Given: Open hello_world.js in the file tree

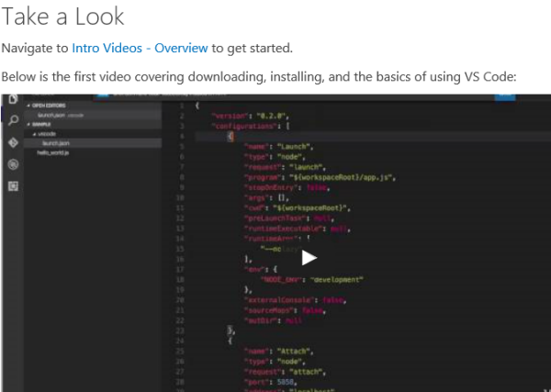Looking at the screenshot, I should coord(53,151).
